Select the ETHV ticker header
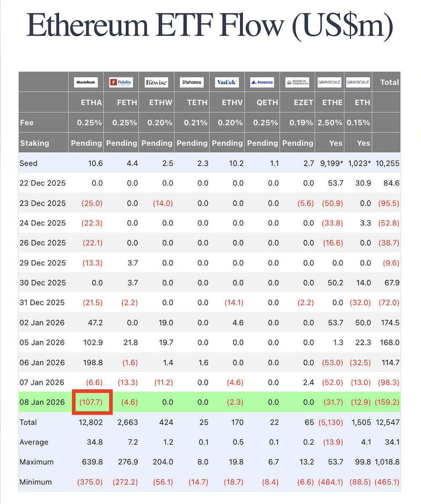The image size is (421, 504). (232, 103)
